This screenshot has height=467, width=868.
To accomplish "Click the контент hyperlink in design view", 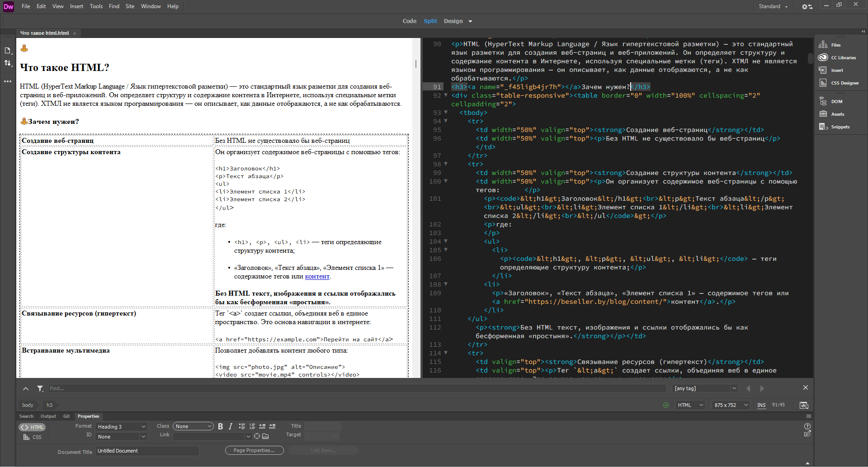I will 317,276.
